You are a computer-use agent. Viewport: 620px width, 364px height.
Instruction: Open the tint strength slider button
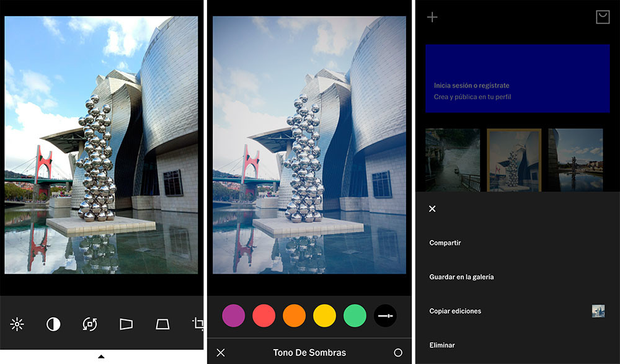(385, 316)
